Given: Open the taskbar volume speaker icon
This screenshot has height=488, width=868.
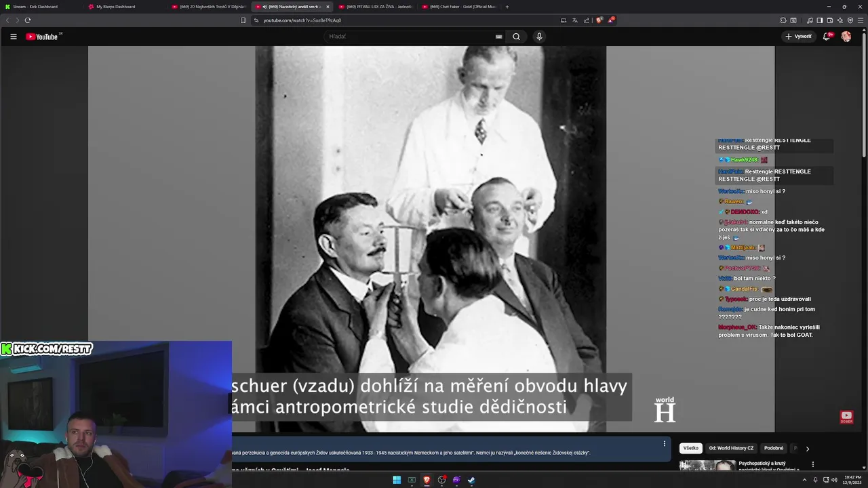Looking at the screenshot, I should point(833,480).
